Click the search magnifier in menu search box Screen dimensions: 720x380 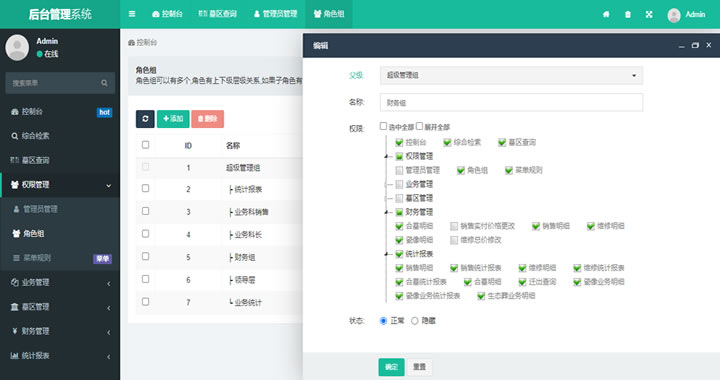pos(104,83)
